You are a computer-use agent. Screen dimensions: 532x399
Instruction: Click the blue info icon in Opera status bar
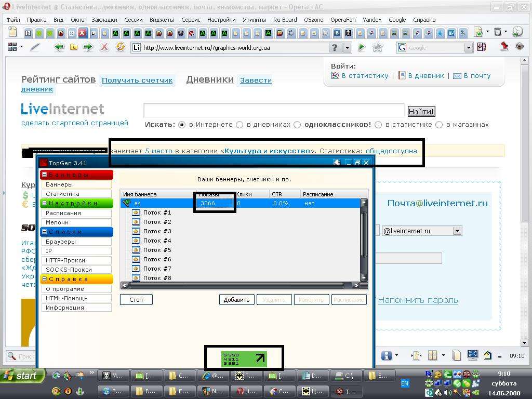(x=387, y=355)
